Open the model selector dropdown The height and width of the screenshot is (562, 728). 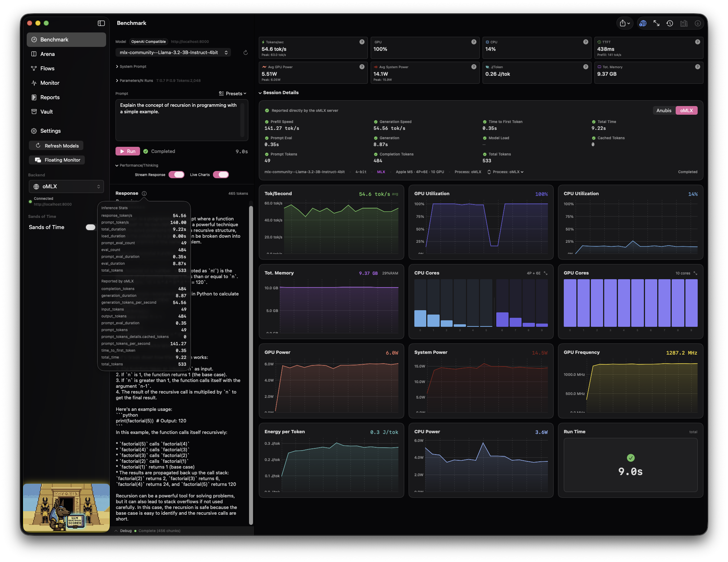pos(173,53)
